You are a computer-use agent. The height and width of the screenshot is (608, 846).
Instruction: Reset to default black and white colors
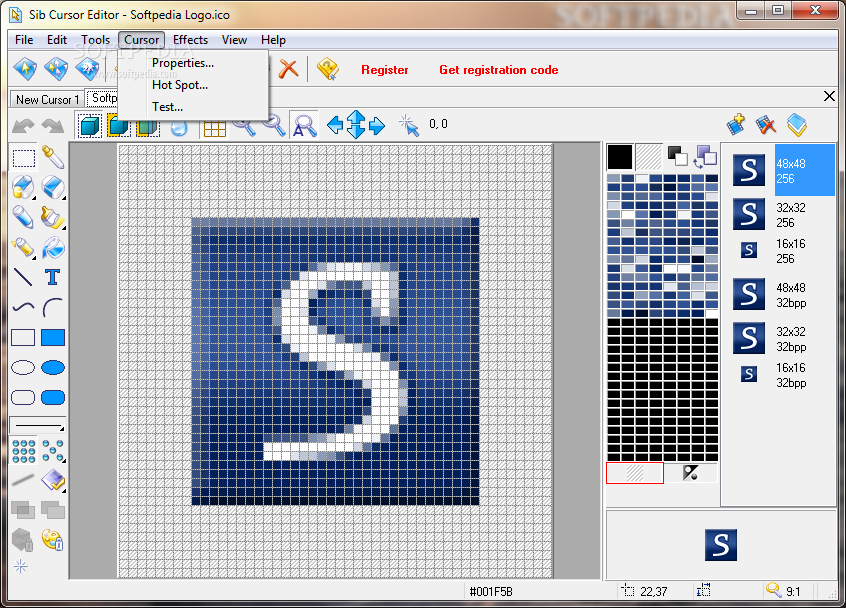(x=678, y=156)
